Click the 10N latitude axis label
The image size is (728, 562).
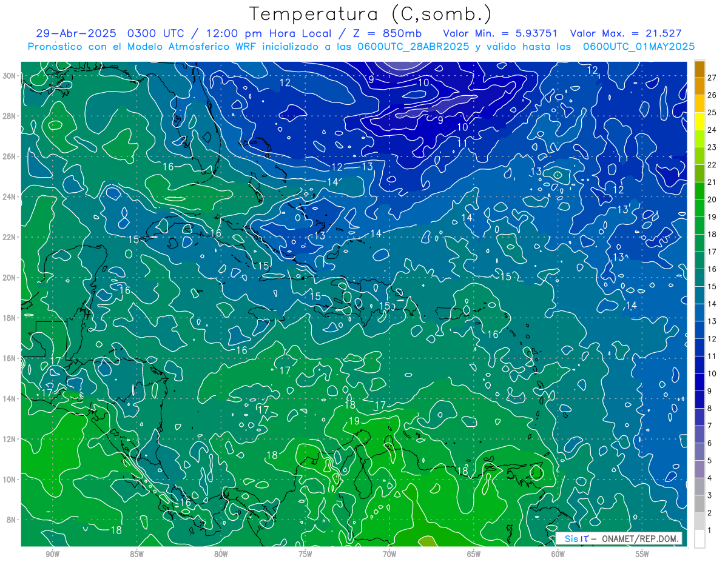pos(9,480)
